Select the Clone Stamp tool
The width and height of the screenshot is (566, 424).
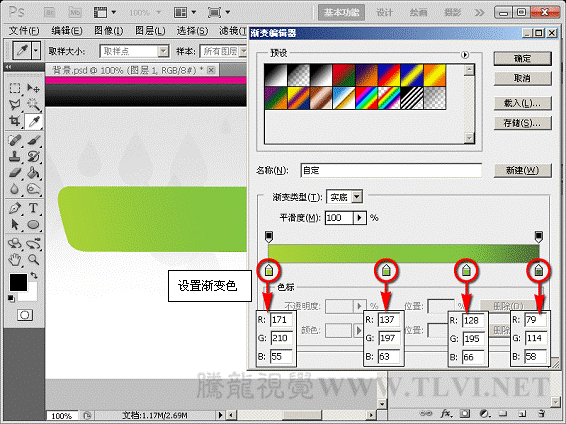(15, 156)
